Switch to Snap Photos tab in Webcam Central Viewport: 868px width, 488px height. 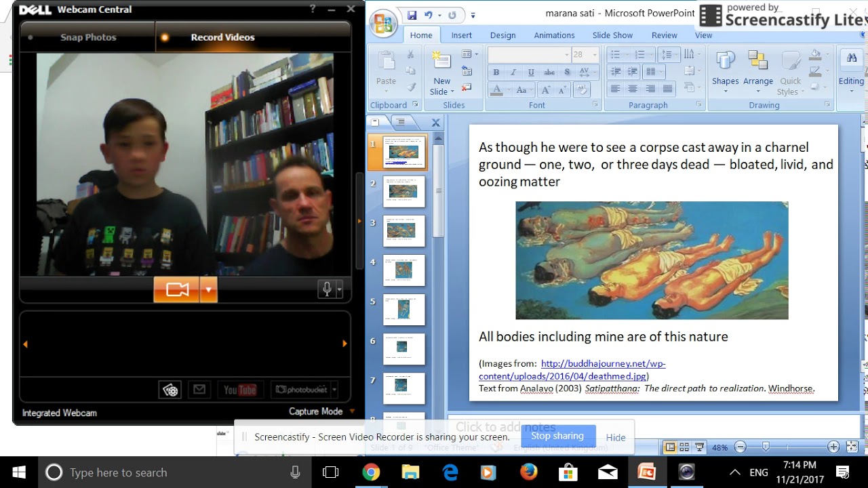click(88, 37)
